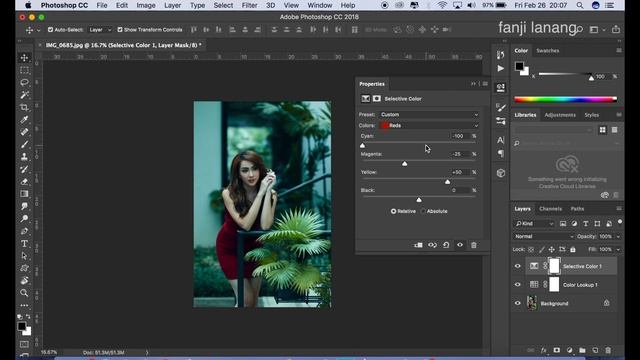Open the Layer menu
Screen dimensions: 640x360
(x=173, y=5)
